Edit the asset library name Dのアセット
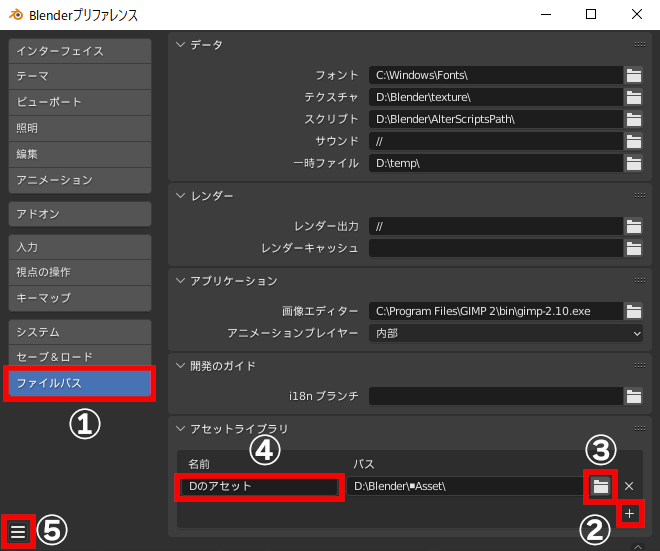 260,487
